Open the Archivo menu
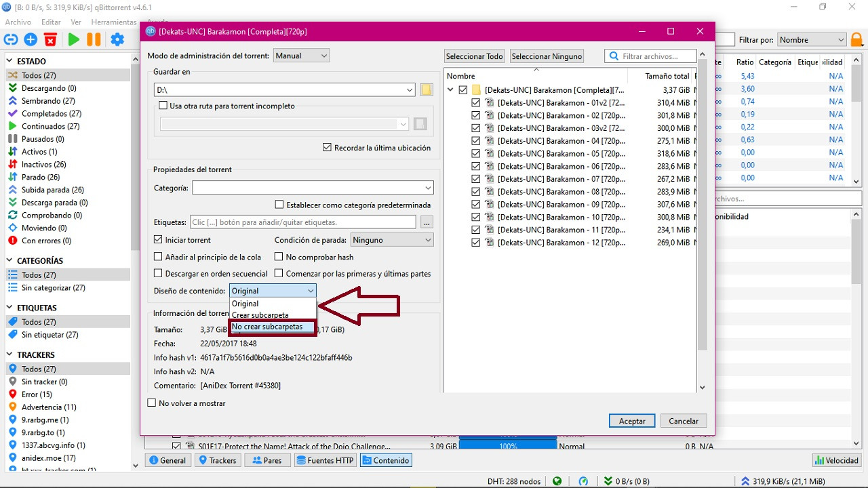Screen dimensions: 868x488 click(x=18, y=22)
